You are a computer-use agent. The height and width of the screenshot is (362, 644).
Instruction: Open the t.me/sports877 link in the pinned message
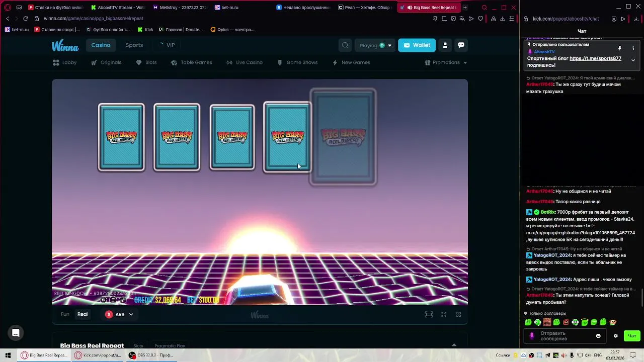[595, 58]
